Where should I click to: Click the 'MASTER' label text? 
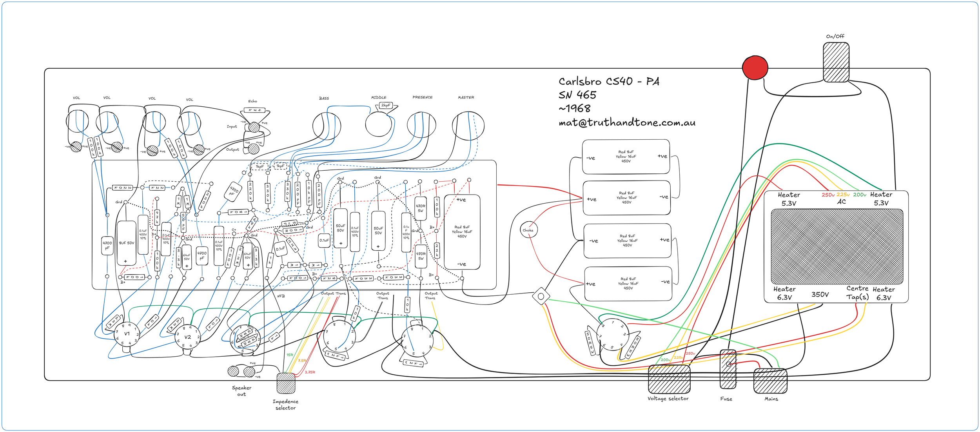coord(466,97)
